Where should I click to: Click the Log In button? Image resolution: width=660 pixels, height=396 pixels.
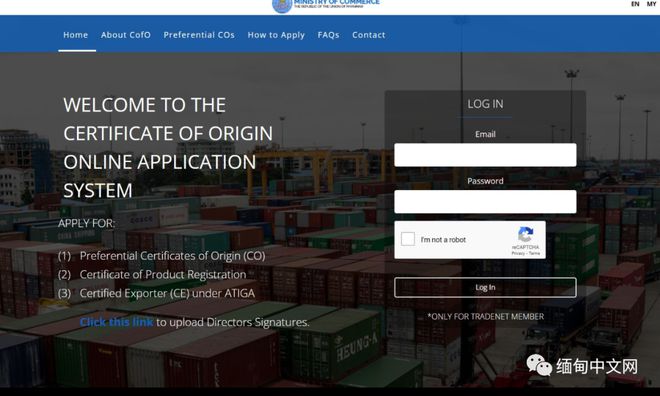pyautogui.click(x=485, y=287)
